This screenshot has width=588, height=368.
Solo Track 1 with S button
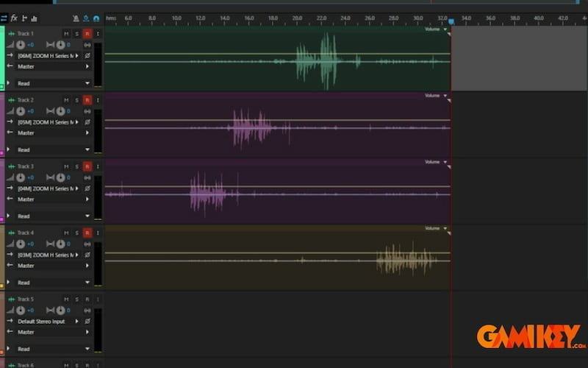click(77, 34)
